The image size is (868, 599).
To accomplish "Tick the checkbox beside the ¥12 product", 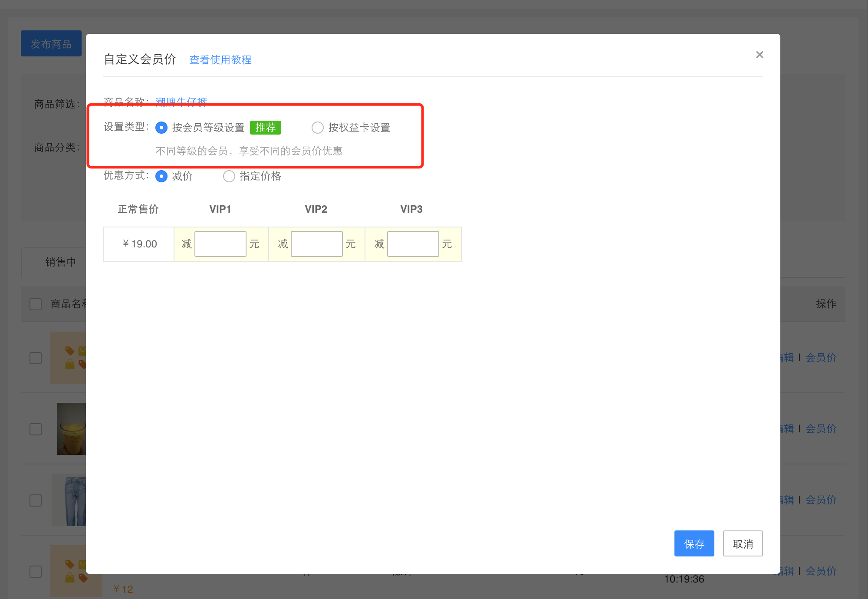I will [36, 572].
